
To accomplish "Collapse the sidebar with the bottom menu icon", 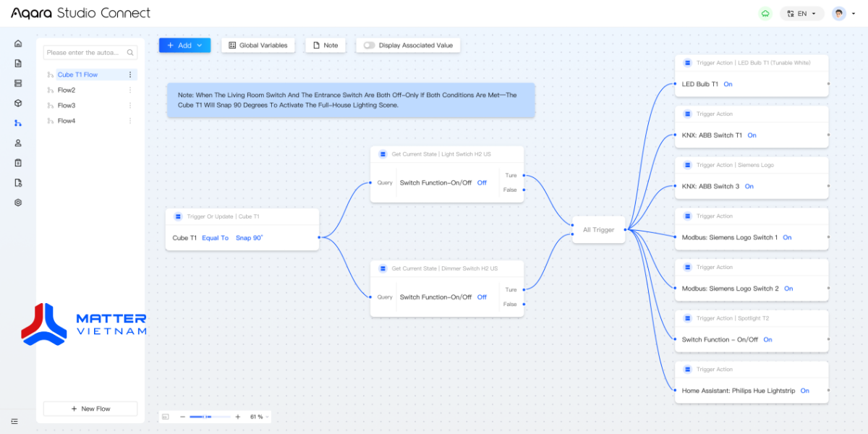I will click(x=14, y=421).
